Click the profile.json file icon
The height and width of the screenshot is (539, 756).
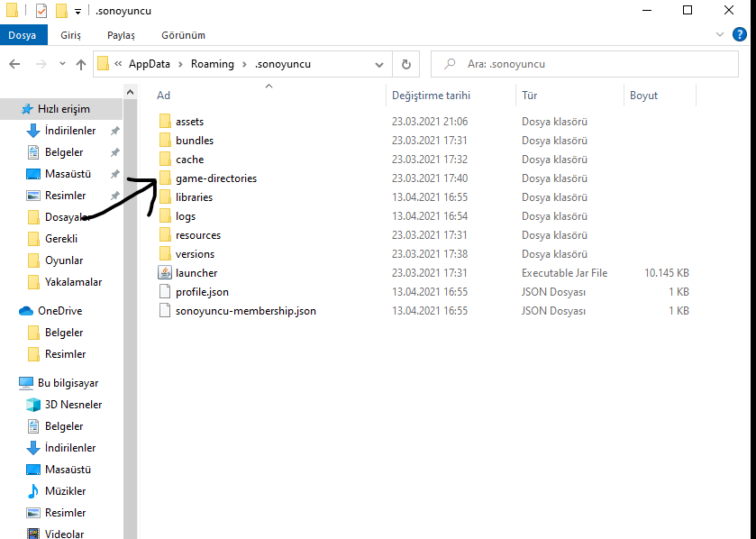[165, 292]
